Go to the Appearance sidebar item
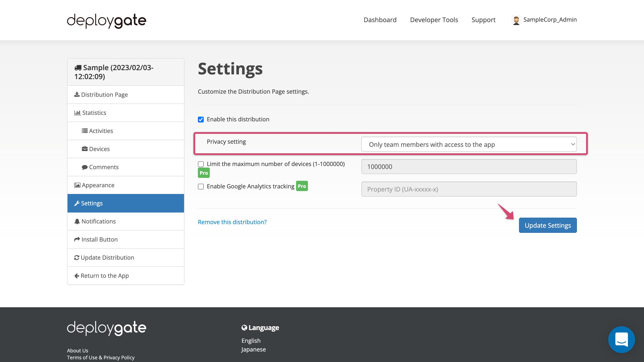Viewport: 644px width, 362px height. [x=98, y=185]
